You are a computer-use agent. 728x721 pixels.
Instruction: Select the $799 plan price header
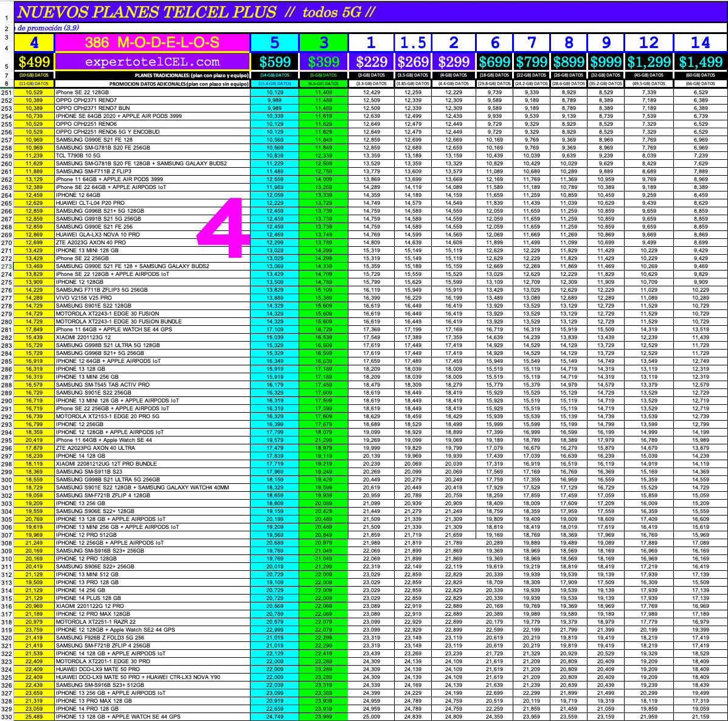pyautogui.click(x=532, y=62)
